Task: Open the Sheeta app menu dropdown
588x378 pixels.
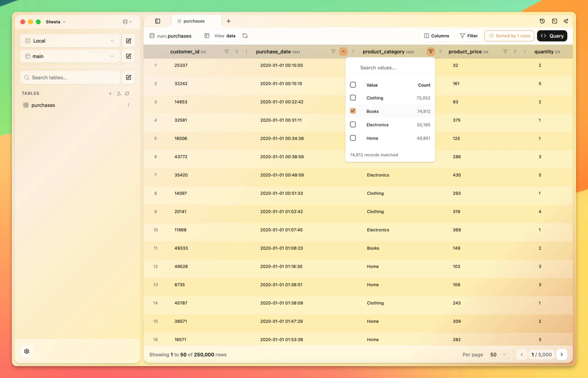Action: tap(56, 22)
